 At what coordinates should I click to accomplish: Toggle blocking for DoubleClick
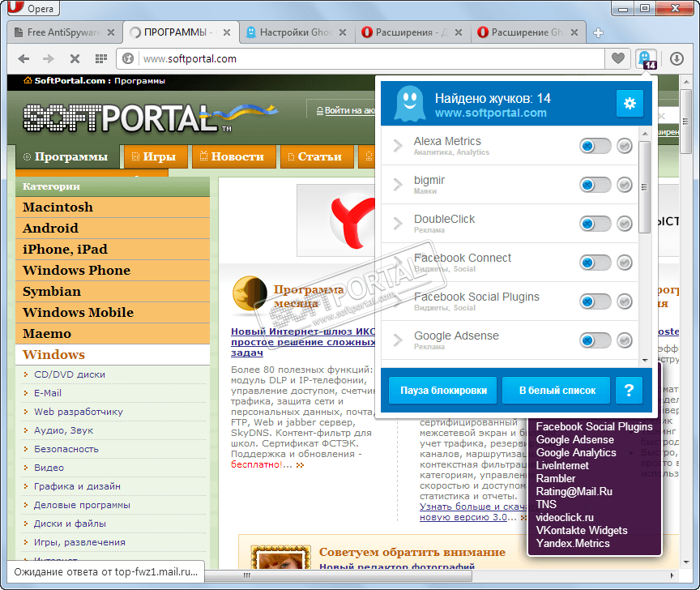(595, 224)
